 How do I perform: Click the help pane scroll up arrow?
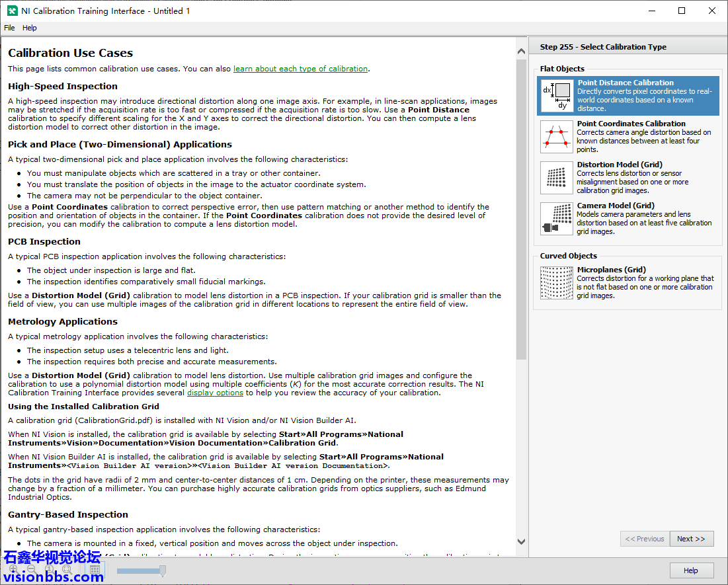coord(521,43)
